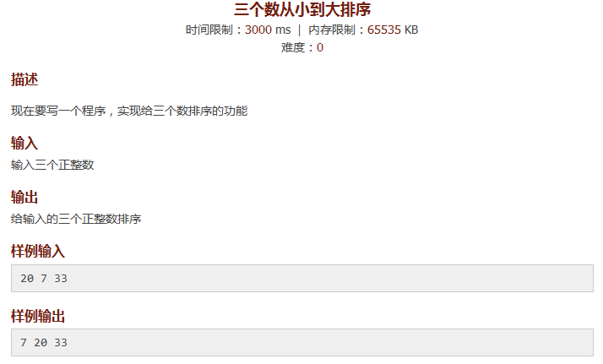Click the 样例输出 heading
603x364 pixels.
click(x=38, y=316)
